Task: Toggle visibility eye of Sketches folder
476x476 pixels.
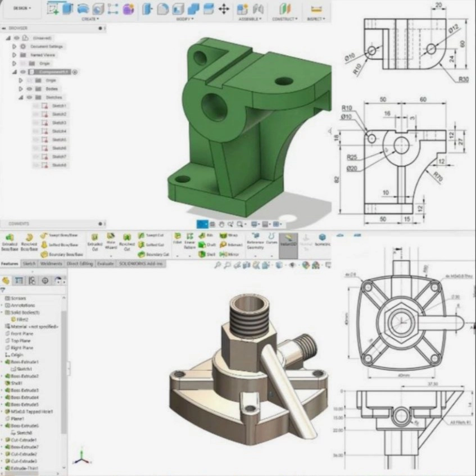Action: pos(29,97)
